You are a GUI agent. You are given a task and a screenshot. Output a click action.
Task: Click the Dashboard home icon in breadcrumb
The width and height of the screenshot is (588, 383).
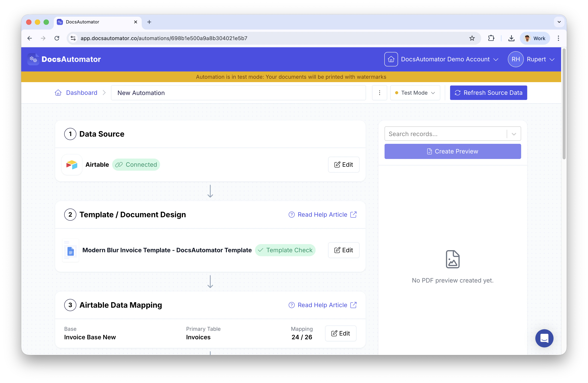pyautogui.click(x=58, y=93)
